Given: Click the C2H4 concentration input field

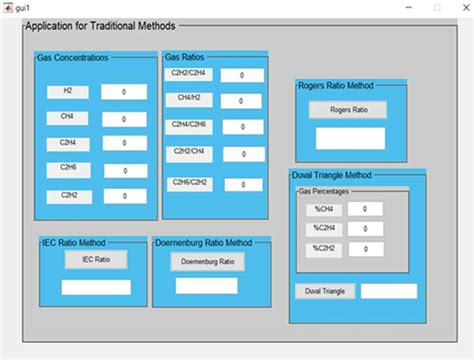Looking at the screenshot, I should pos(125,143).
